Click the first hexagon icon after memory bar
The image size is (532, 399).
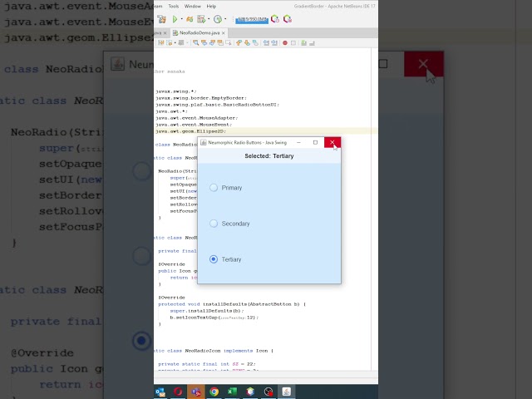(x=275, y=19)
